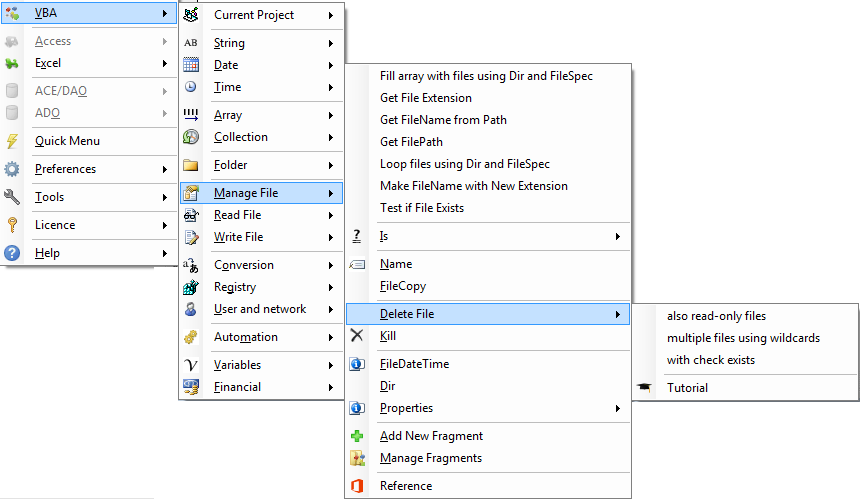The image size is (860, 499).
Task: Open the Registry submenu entry
Action: click(262, 287)
